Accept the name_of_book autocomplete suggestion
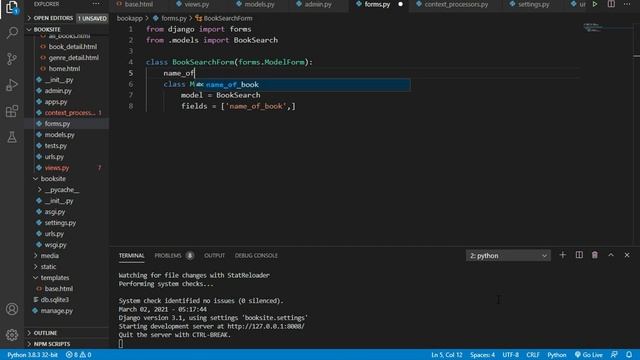640x360 pixels. tap(301, 84)
